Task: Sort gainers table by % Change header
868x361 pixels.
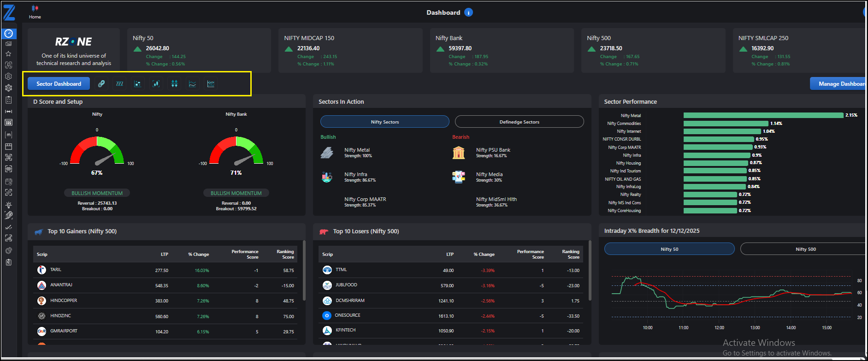Action: (199, 254)
